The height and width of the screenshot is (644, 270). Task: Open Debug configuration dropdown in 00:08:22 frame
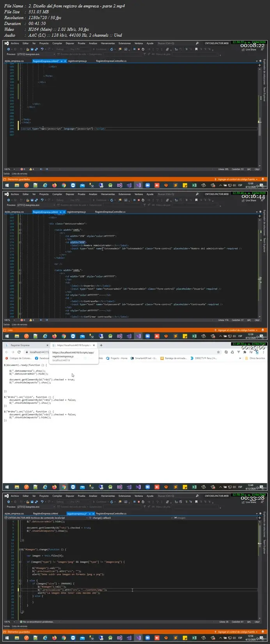click(x=61, y=49)
